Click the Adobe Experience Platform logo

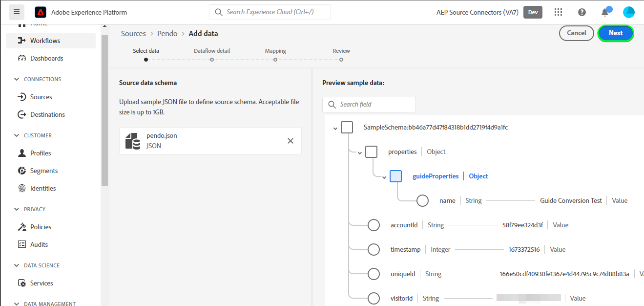(x=41, y=12)
